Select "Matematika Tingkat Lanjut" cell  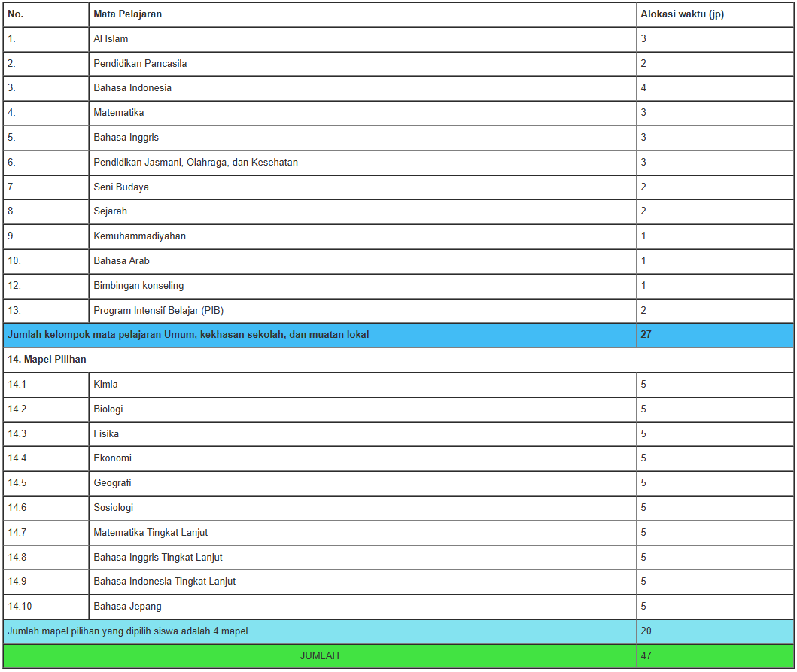pyautogui.click(x=151, y=533)
